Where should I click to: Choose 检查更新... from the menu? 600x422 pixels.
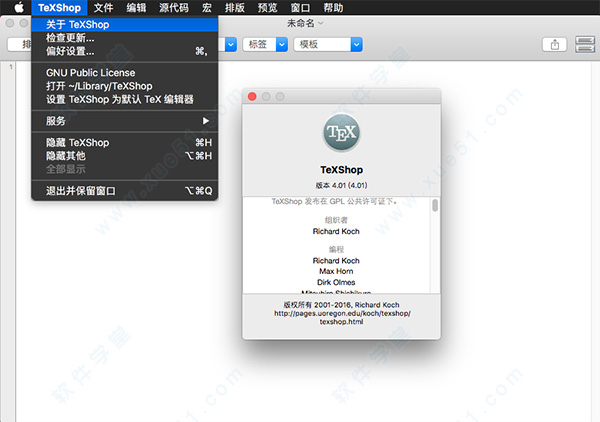pyautogui.click(x=125, y=38)
